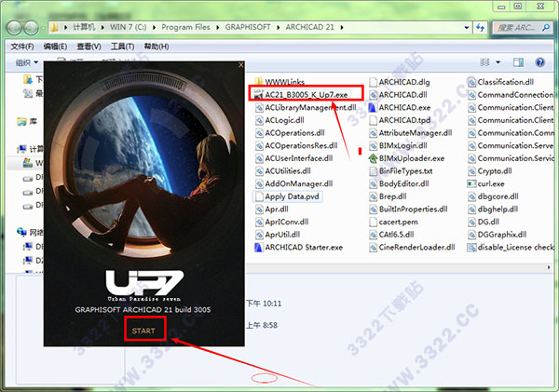Select the ARCHICAD.exe application
Viewport: 559px width, 392px height.
pyautogui.click(x=400, y=108)
